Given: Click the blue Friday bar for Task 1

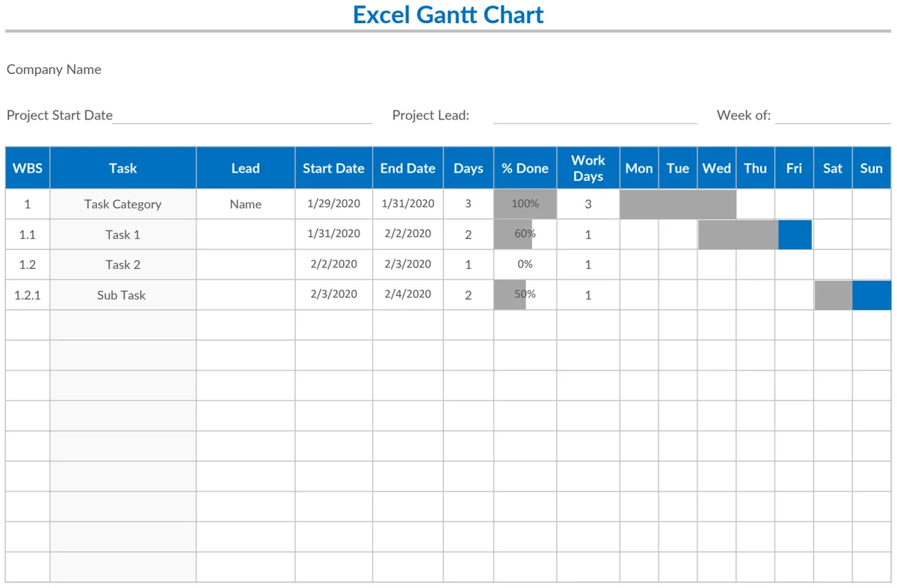Looking at the screenshot, I should (795, 235).
